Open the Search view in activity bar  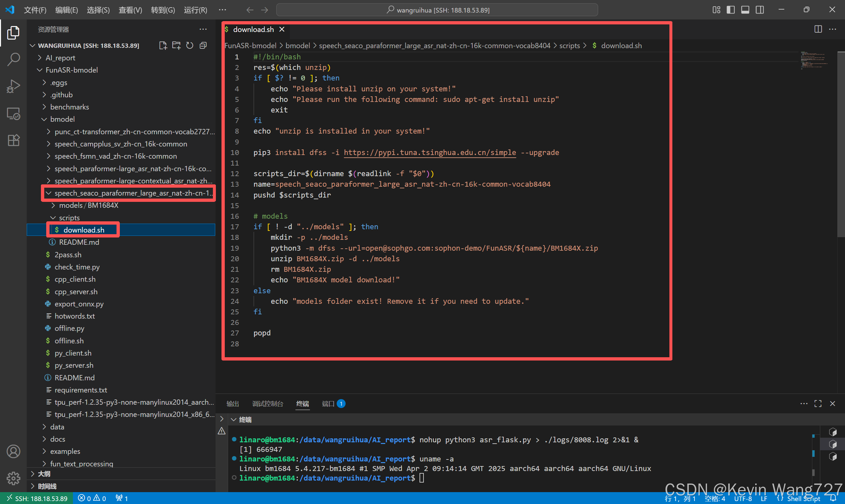[13, 59]
